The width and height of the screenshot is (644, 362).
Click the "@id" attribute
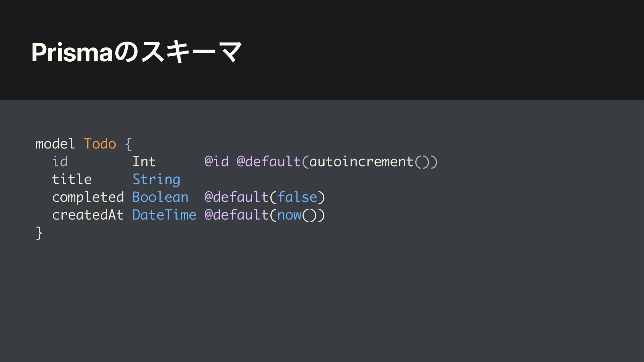[216, 162]
